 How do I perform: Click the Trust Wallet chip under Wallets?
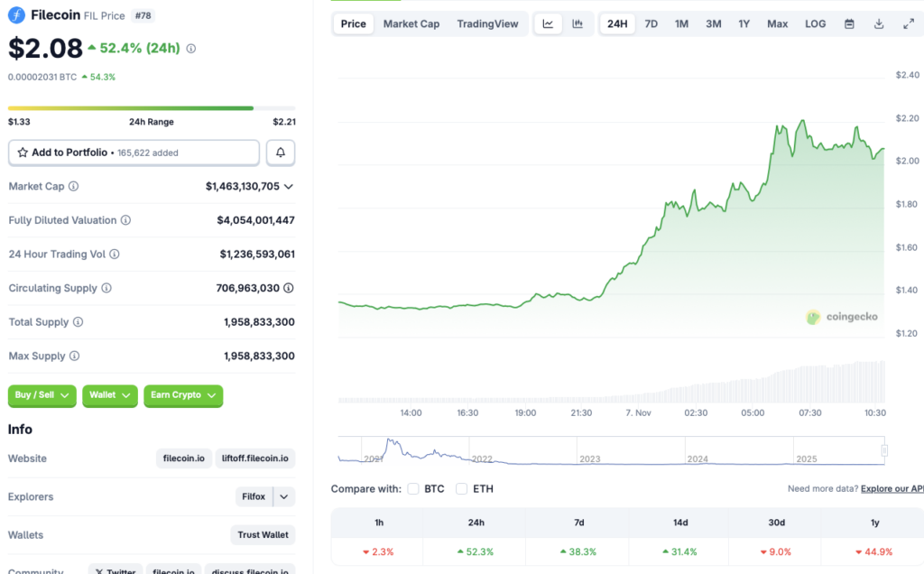pos(263,534)
